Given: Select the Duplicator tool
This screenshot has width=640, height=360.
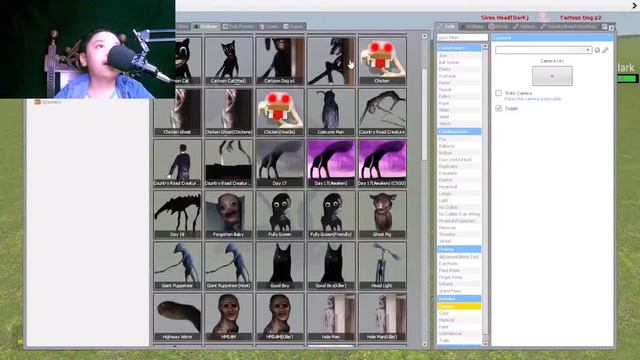Looking at the screenshot, I should point(459,166).
